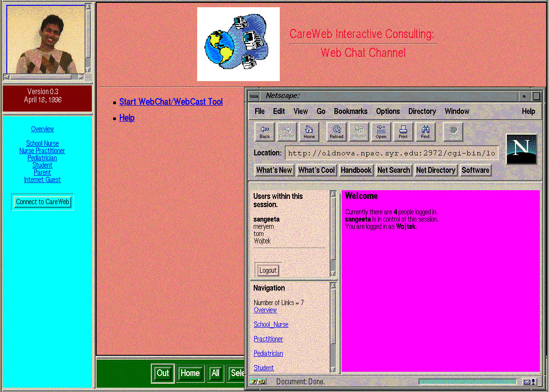Image resolution: width=549 pixels, height=392 pixels.
Task: Click the Net Search button
Action: point(393,170)
